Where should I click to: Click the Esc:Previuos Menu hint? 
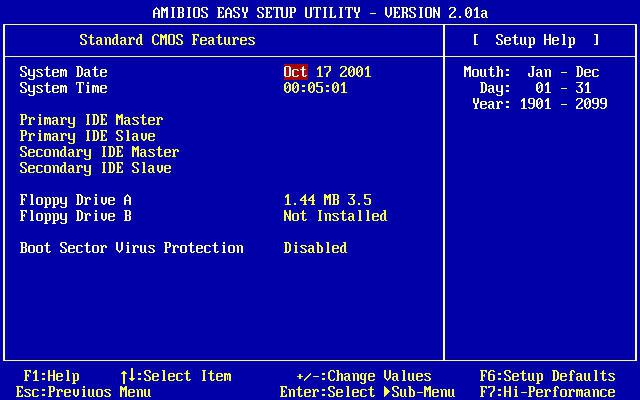click(x=83, y=392)
